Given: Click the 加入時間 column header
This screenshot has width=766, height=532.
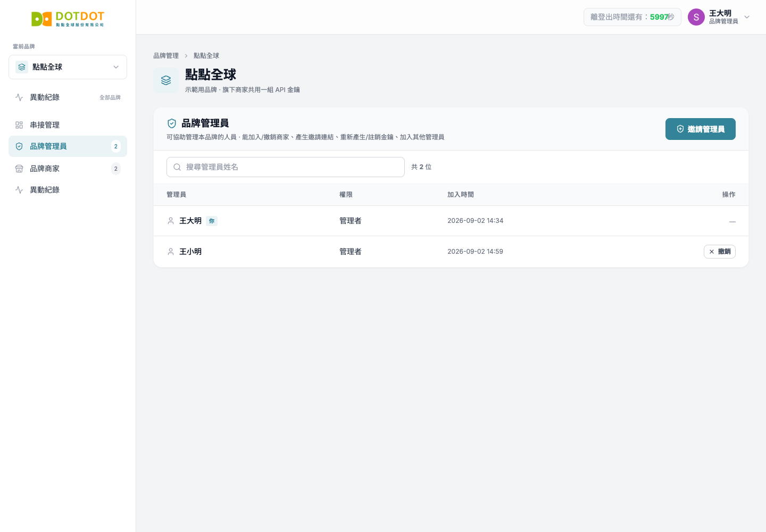Looking at the screenshot, I should click(x=461, y=195).
